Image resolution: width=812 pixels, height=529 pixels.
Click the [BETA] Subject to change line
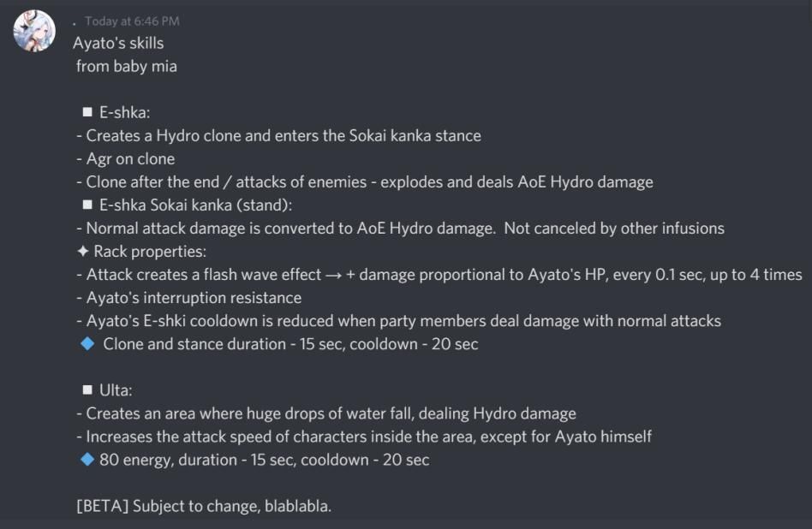(x=204, y=506)
